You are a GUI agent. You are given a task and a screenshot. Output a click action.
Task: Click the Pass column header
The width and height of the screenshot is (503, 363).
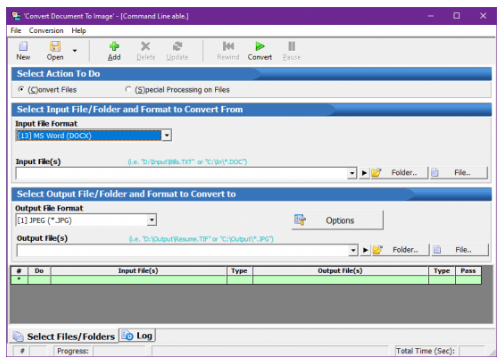tap(468, 271)
